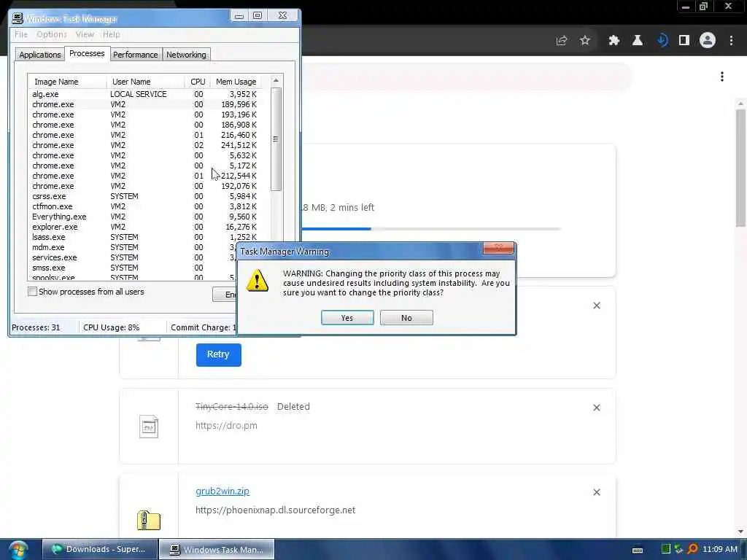Bookmark this page with star icon

(x=585, y=41)
